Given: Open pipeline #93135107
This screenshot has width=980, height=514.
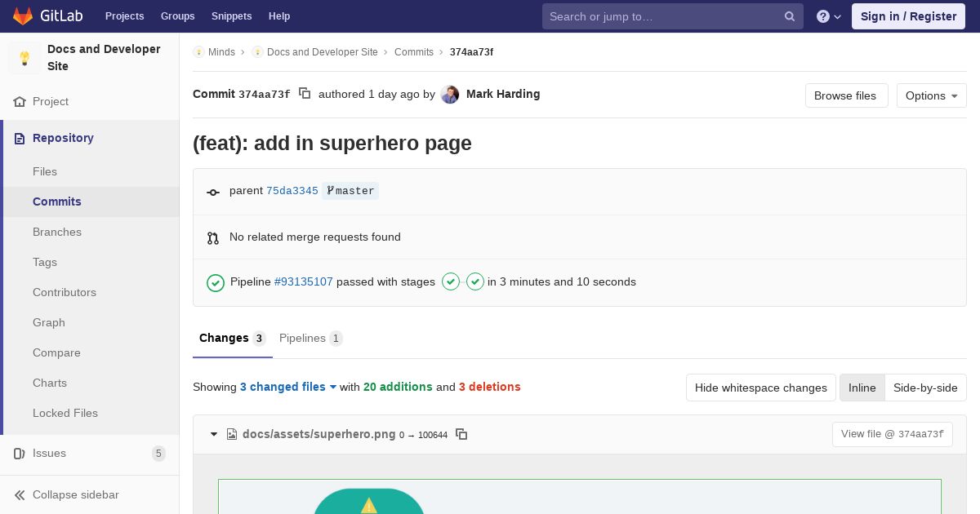Looking at the screenshot, I should (x=304, y=281).
